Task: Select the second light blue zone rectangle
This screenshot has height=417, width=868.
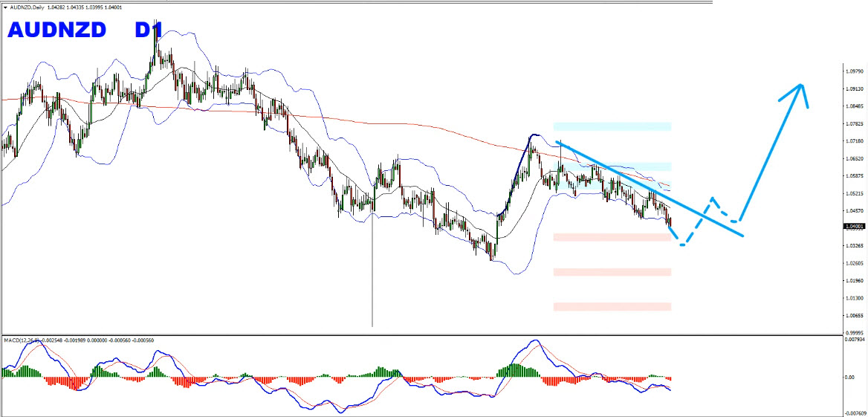Action: click(x=612, y=167)
